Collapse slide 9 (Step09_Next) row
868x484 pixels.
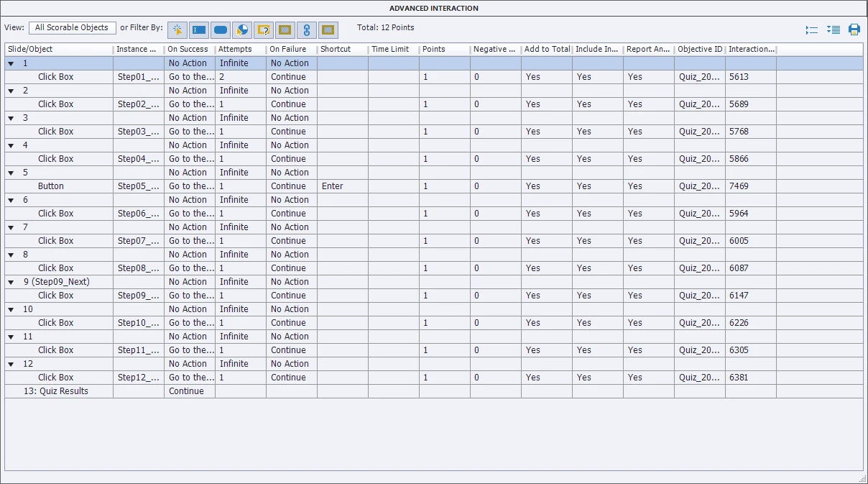pyautogui.click(x=11, y=282)
